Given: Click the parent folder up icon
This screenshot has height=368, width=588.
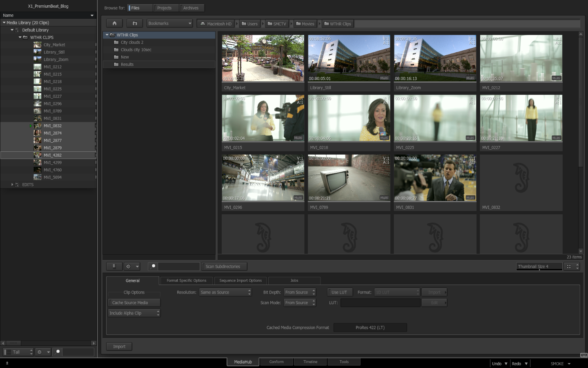Looking at the screenshot, I should pos(135,23).
